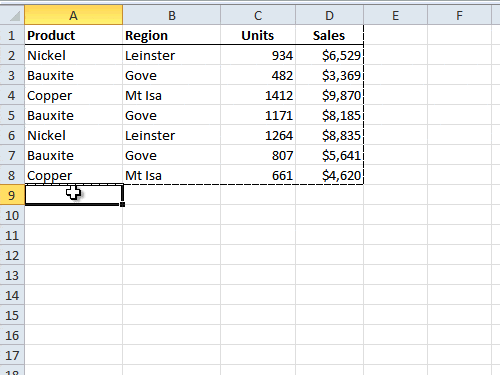Screen dimensions: 500x375
Task: Select the Bauxite cell in row 3
Action: tap(73, 75)
